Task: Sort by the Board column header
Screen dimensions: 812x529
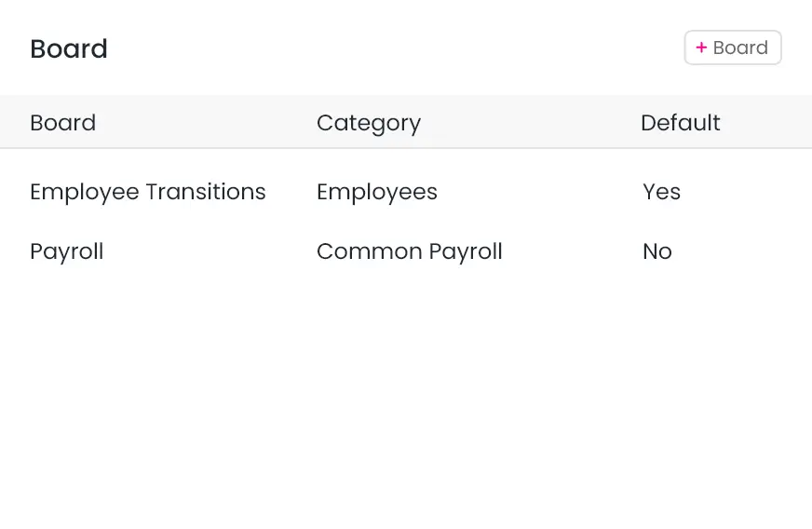Action: click(x=62, y=123)
